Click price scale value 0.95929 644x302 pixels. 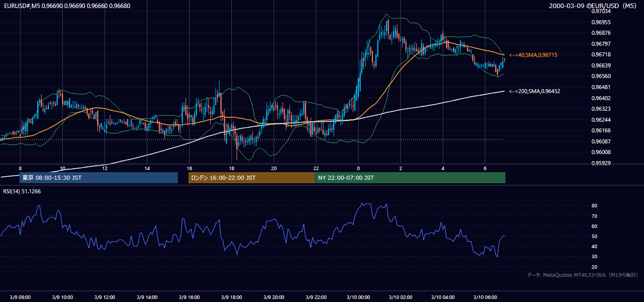[x=601, y=163]
